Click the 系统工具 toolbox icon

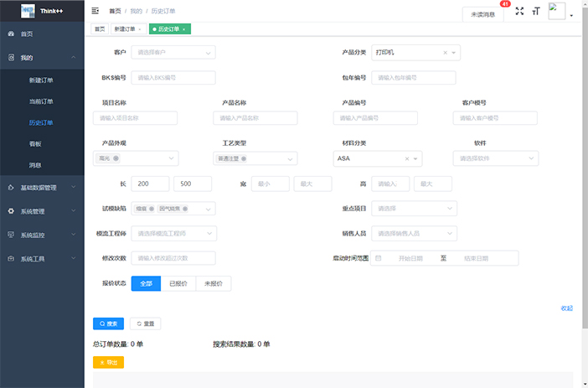[x=11, y=259]
